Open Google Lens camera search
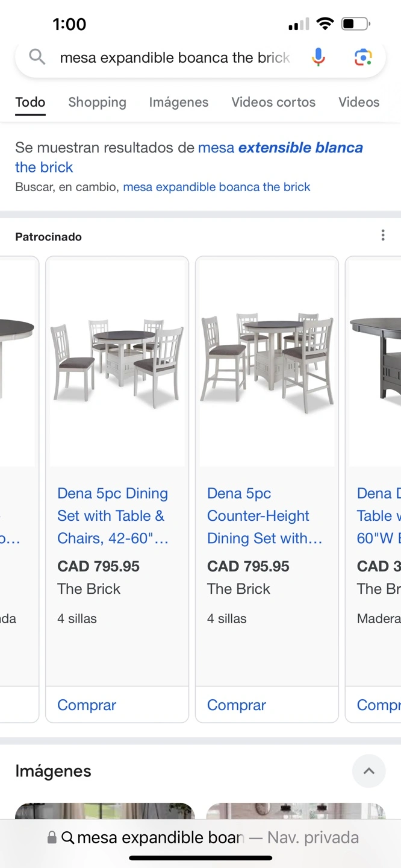Viewport: 401px width, 868px height. pos(362,57)
